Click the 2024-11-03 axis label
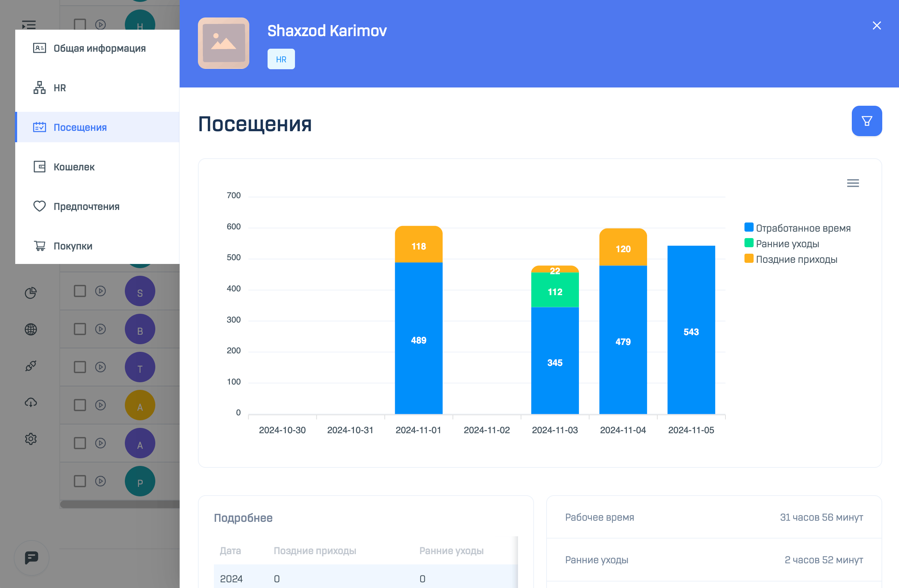The height and width of the screenshot is (588, 899). click(555, 430)
